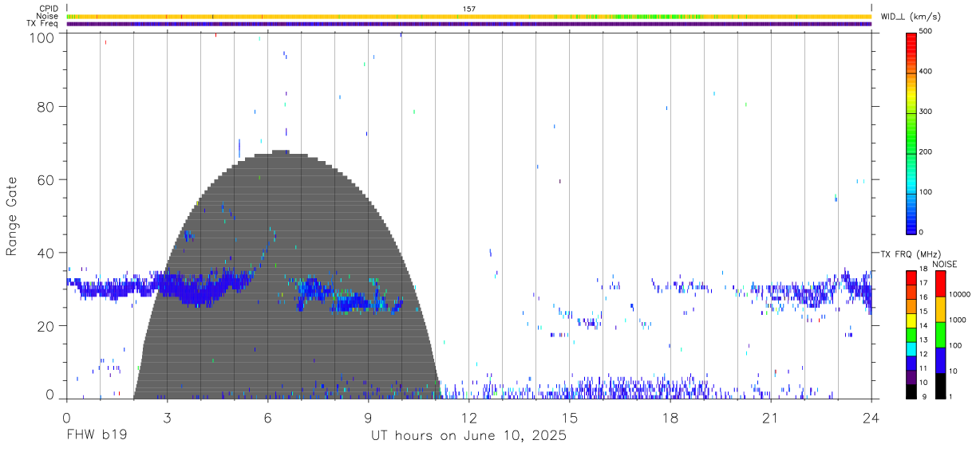Click the 1000 label on NOISE legend

956,320
